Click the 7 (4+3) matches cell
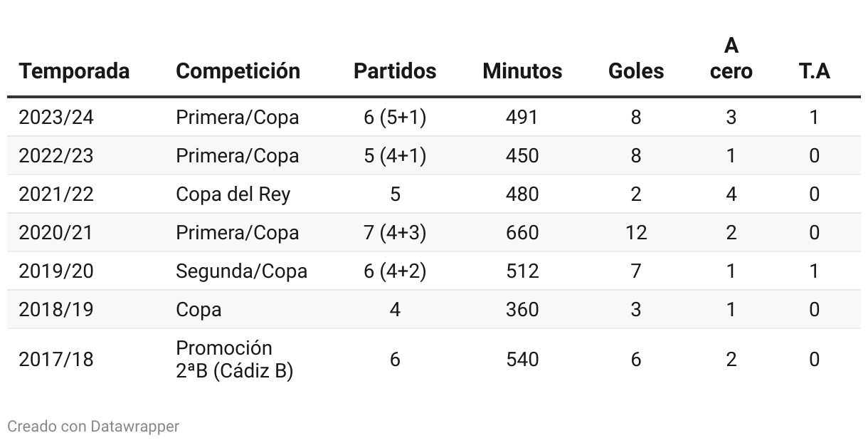 point(395,233)
